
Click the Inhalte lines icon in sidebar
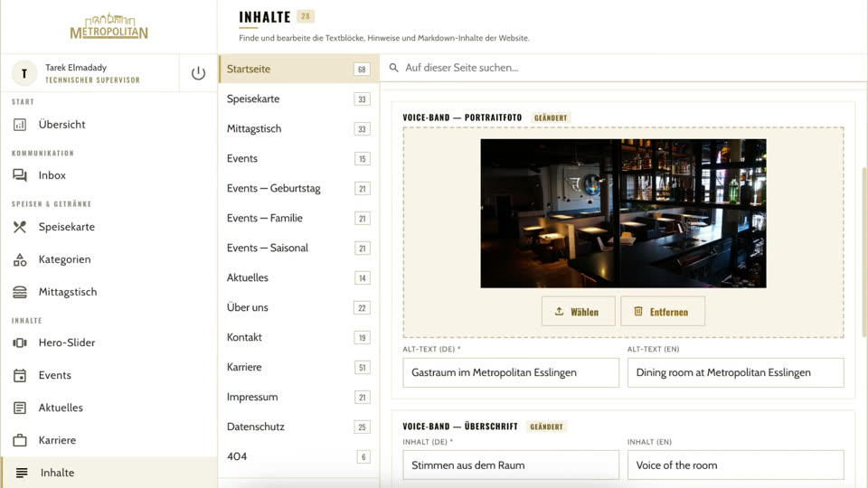pyautogui.click(x=22, y=473)
